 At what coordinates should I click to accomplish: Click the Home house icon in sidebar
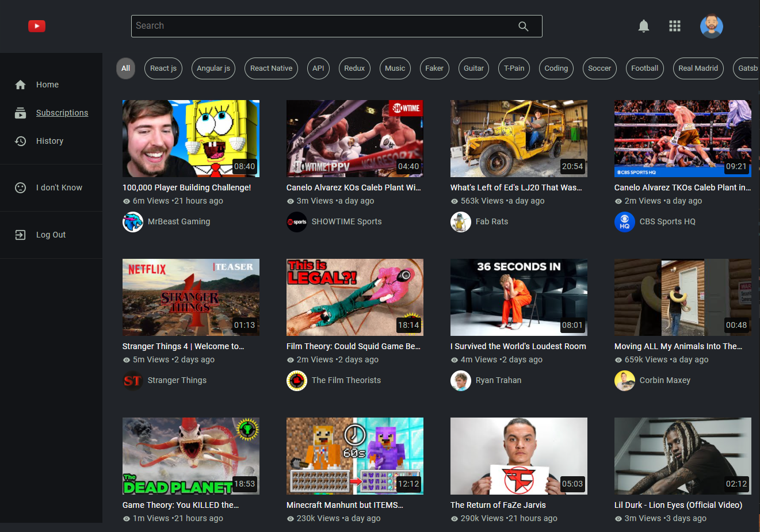(x=21, y=85)
